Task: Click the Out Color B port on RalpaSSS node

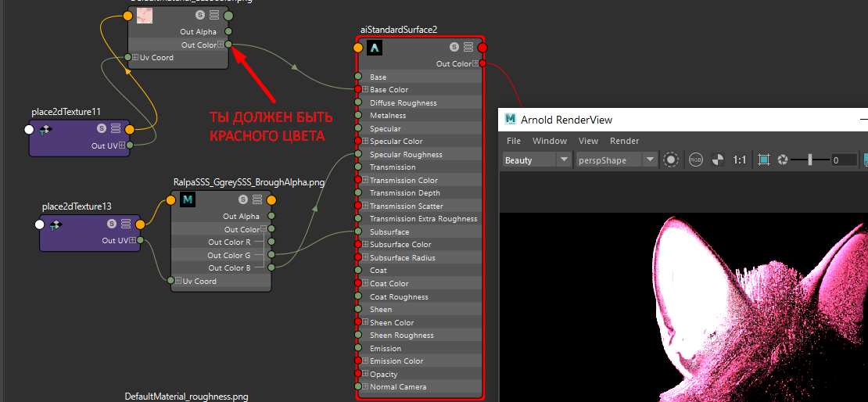Action: click(x=271, y=267)
